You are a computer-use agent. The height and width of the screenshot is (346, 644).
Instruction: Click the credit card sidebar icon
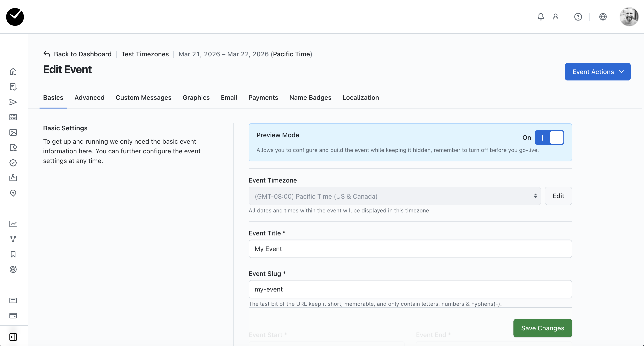tap(13, 316)
